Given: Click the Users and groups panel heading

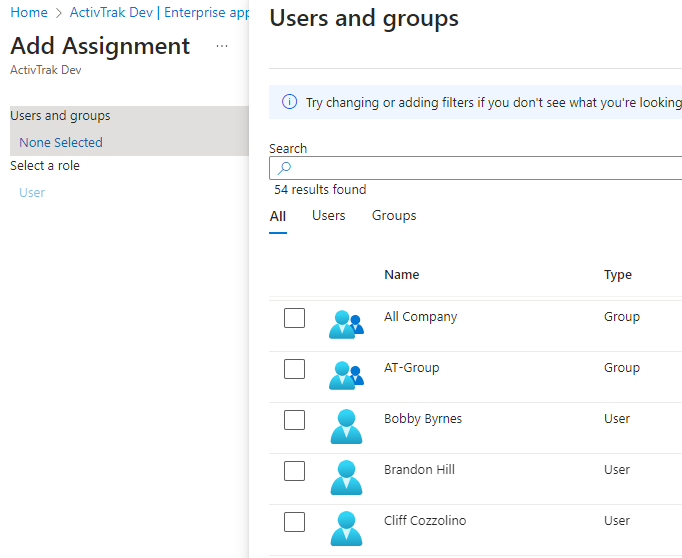Looking at the screenshot, I should [x=364, y=19].
